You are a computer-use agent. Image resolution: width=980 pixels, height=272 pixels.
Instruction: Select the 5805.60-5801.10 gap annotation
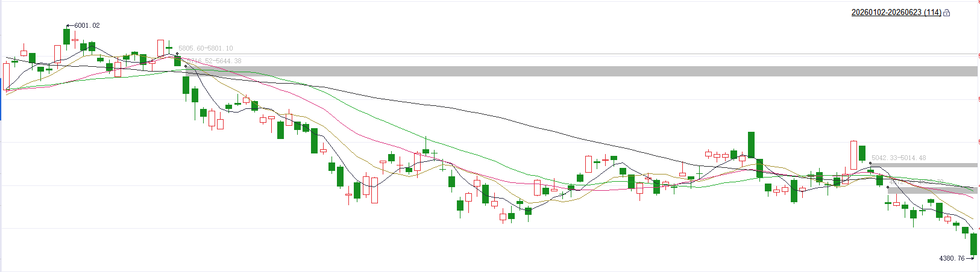tap(206, 48)
